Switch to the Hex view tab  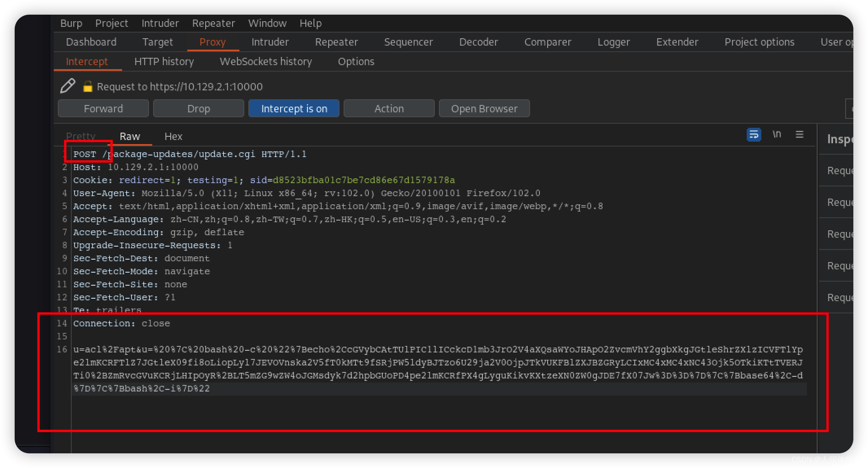tap(173, 136)
